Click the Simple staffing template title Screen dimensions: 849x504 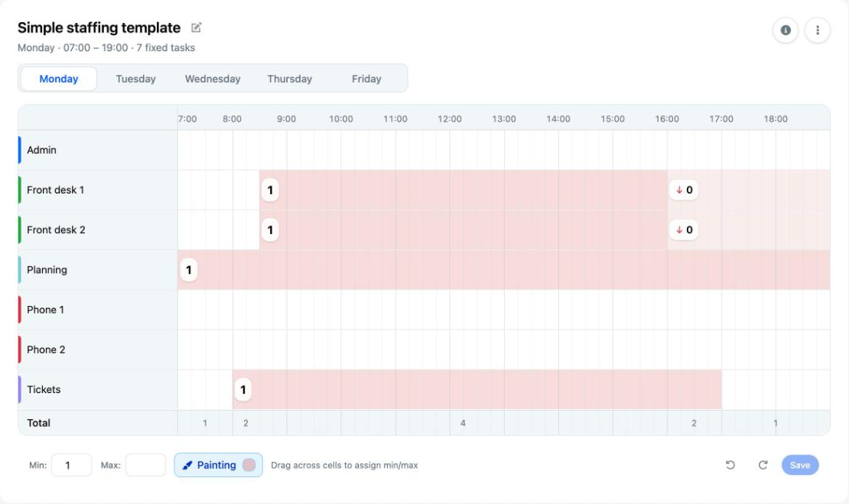pyautogui.click(x=99, y=28)
